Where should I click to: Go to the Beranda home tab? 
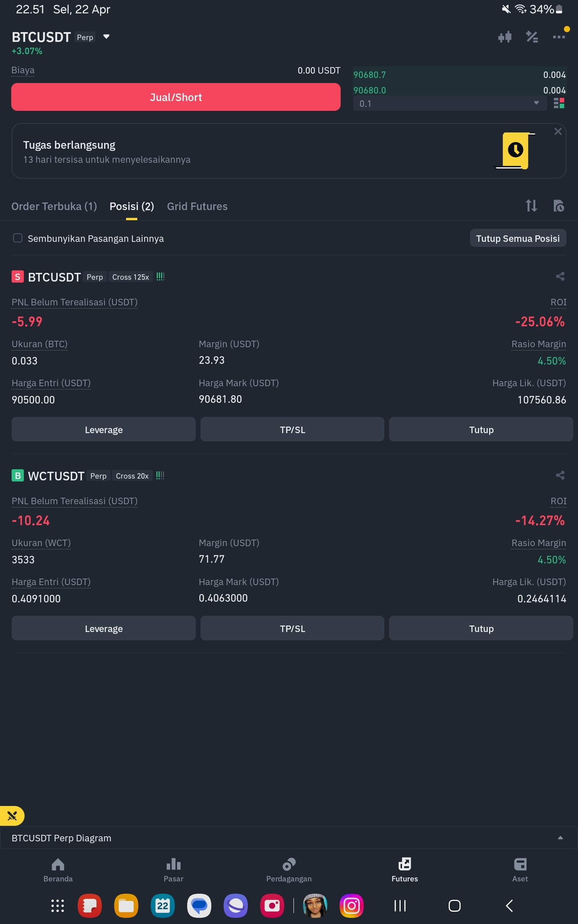58,870
